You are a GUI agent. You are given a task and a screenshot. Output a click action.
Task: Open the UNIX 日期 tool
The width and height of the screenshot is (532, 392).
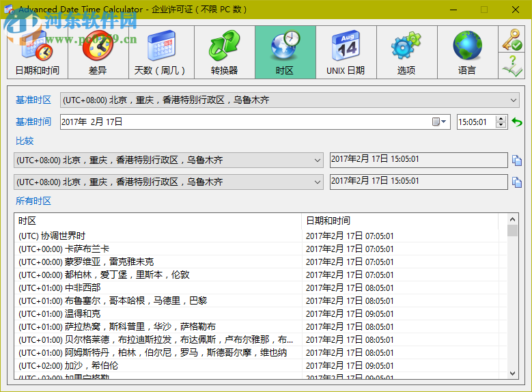tap(346, 53)
